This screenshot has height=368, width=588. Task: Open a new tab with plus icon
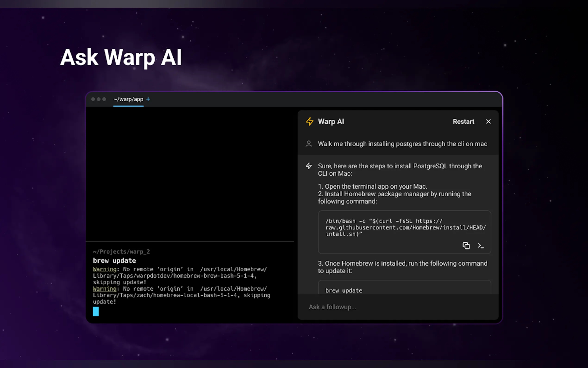click(148, 99)
